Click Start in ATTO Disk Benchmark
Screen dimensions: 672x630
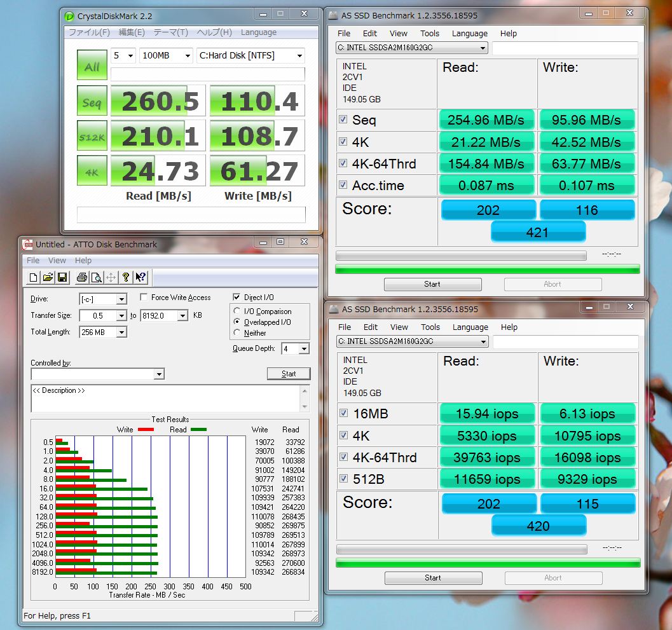[289, 374]
